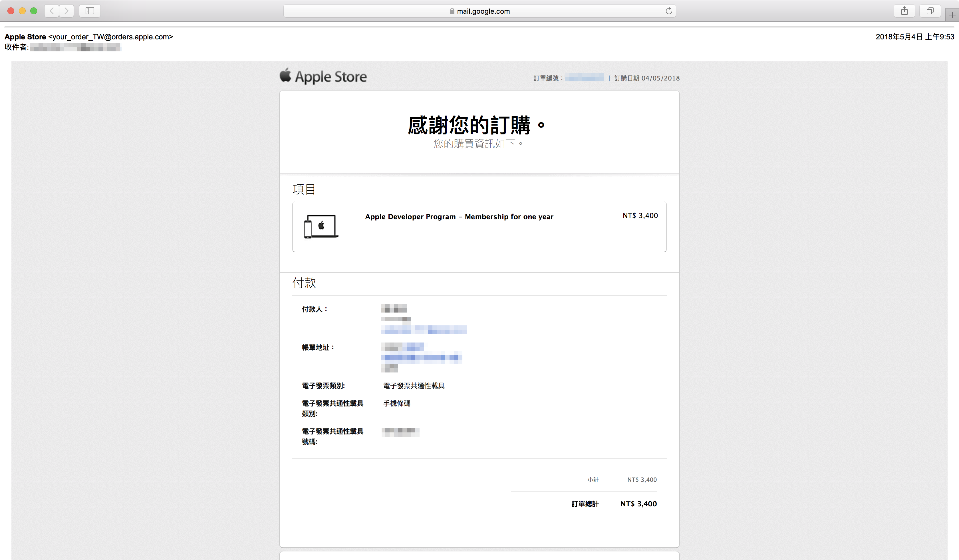Viewport: 959px width, 560px height.
Task: Click the yellow minimize window button
Action: click(22, 11)
